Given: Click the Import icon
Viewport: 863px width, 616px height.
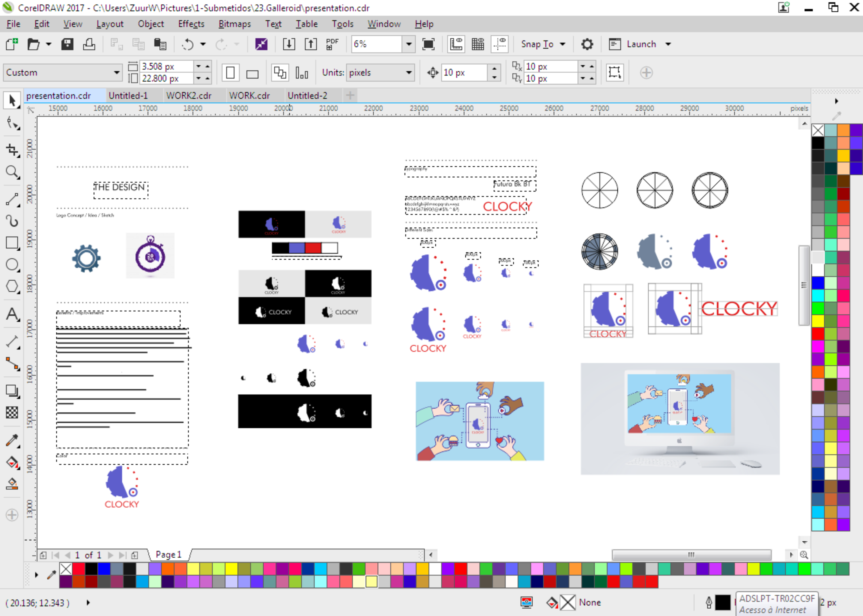Looking at the screenshot, I should point(289,44).
